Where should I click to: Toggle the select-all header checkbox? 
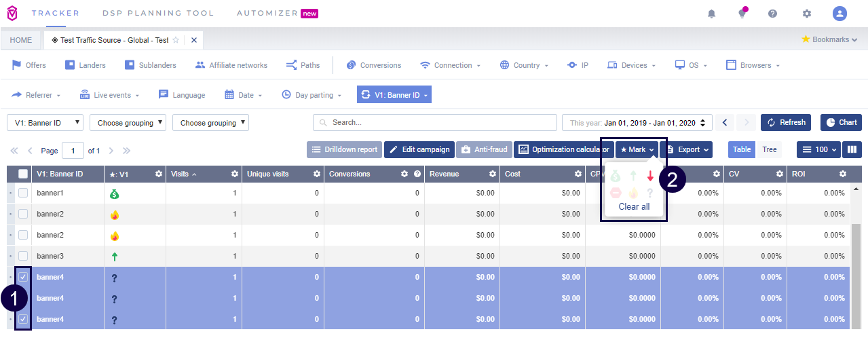point(23,174)
